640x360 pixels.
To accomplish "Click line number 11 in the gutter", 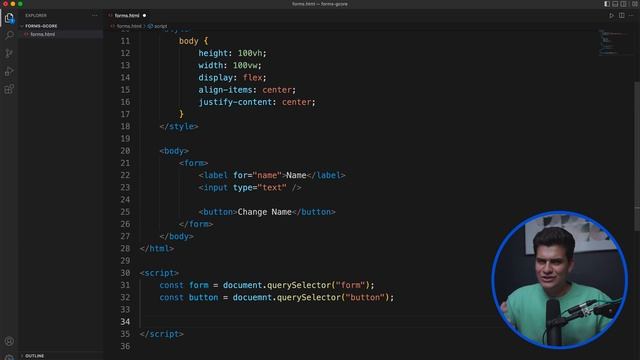I will 125,41.
